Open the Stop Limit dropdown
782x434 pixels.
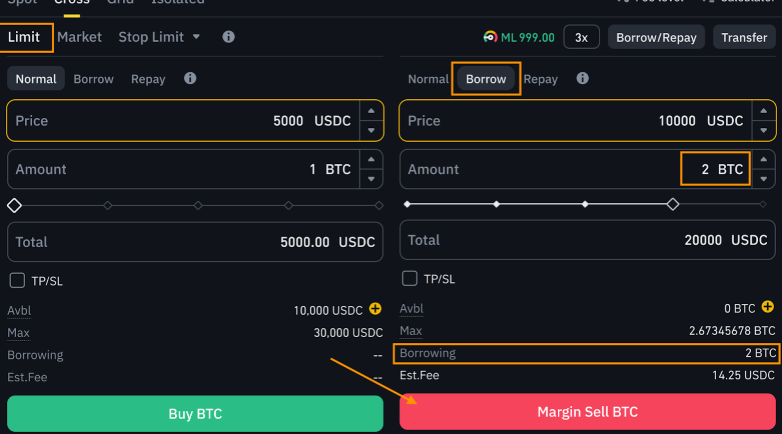click(159, 37)
